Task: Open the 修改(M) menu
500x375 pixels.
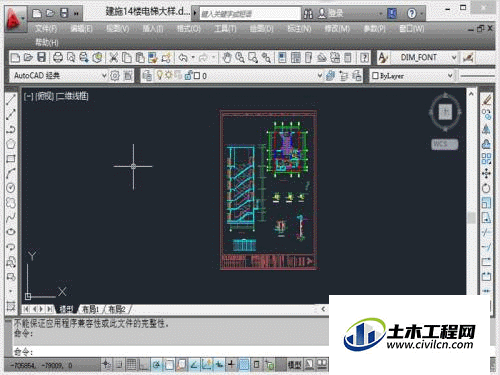Action: [x=337, y=29]
